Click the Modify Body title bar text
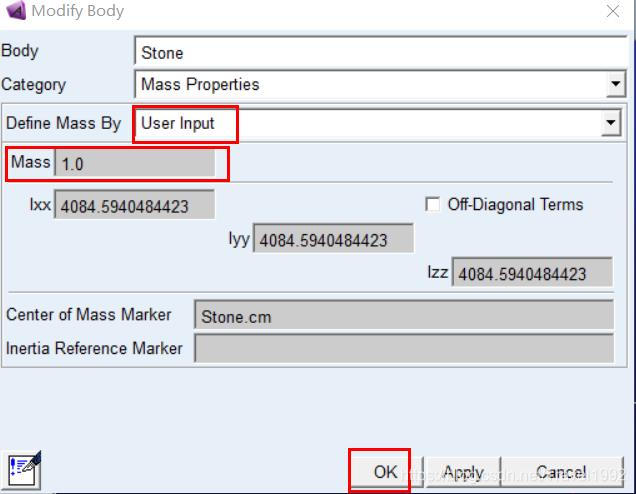The height and width of the screenshot is (494, 636). [78, 11]
